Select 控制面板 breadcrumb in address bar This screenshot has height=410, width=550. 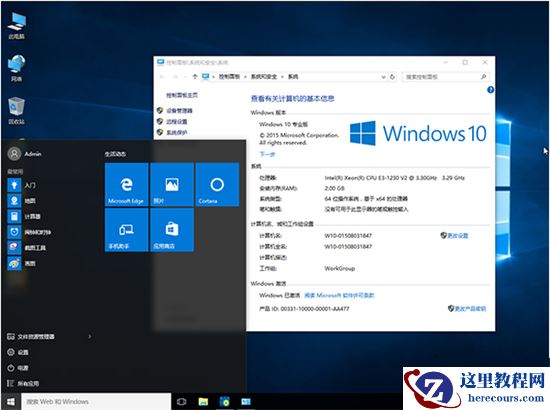click(229, 76)
